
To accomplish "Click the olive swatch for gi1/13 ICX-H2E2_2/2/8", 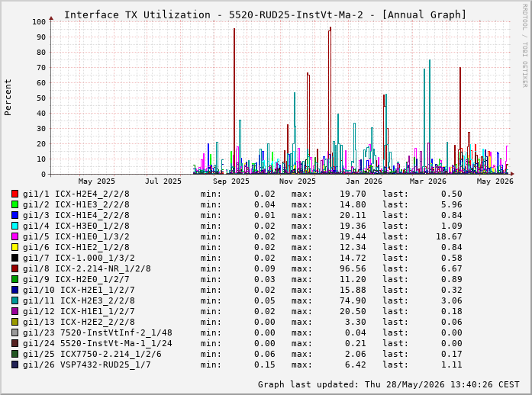I will tap(15, 322).
